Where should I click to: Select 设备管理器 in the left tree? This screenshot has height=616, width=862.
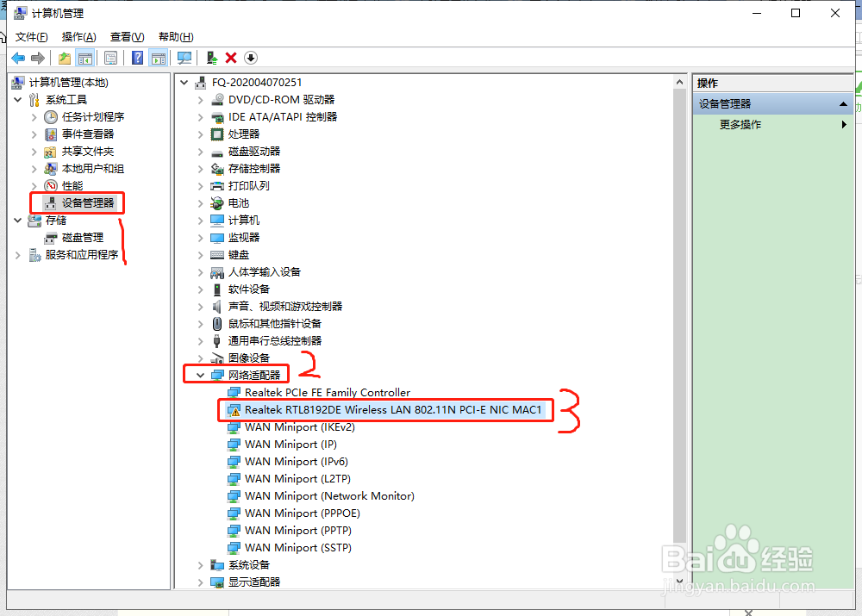[87, 202]
